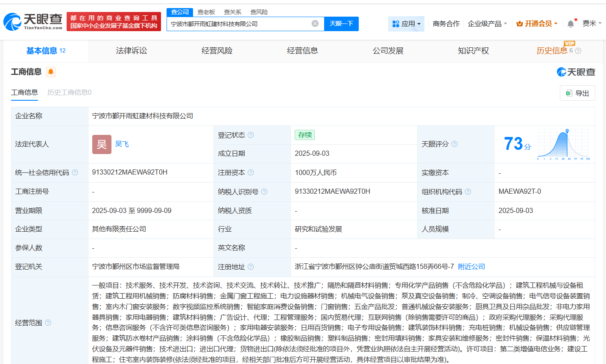
Task: Click the bell icon beside 工商信息
Action: coord(51,72)
